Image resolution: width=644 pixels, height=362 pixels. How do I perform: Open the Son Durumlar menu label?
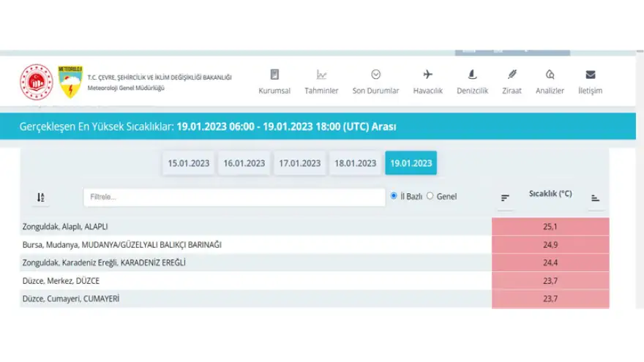pyautogui.click(x=376, y=91)
